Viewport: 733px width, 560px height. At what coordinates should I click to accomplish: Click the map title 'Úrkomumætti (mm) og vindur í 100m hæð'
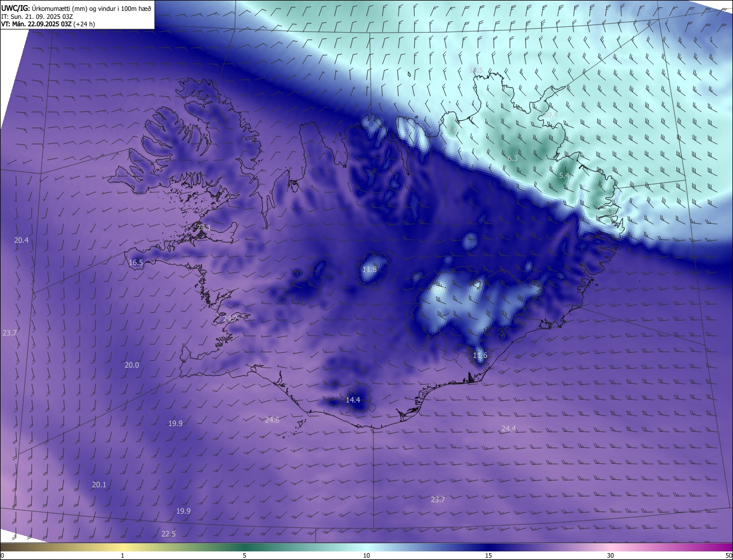point(92,8)
